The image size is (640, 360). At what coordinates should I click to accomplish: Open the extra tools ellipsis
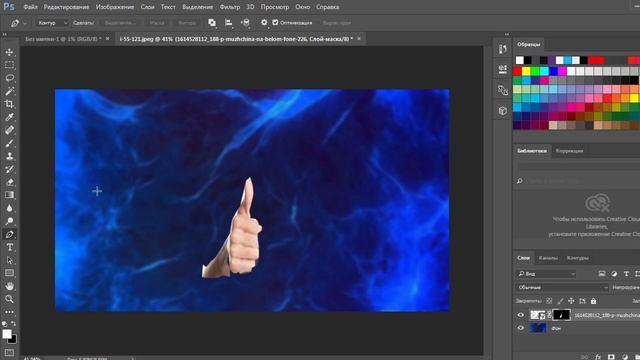(x=9, y=312)
